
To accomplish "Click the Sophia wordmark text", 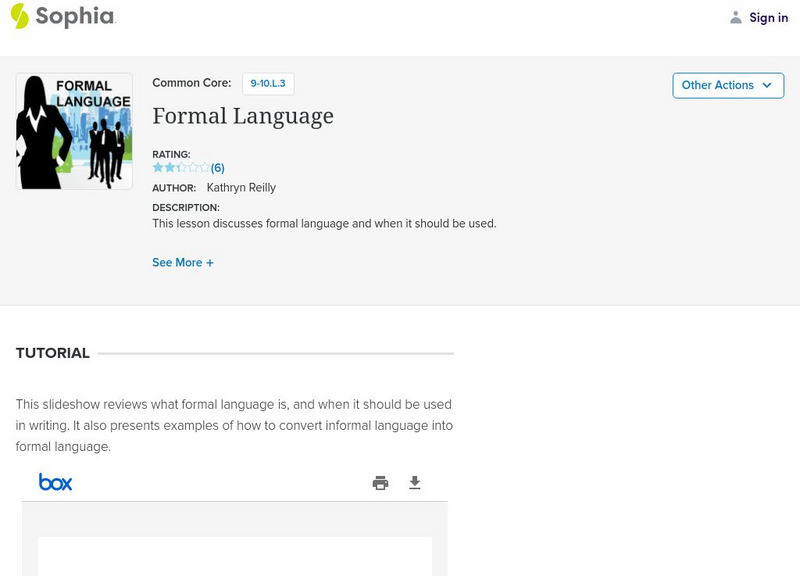I will 76,17.
